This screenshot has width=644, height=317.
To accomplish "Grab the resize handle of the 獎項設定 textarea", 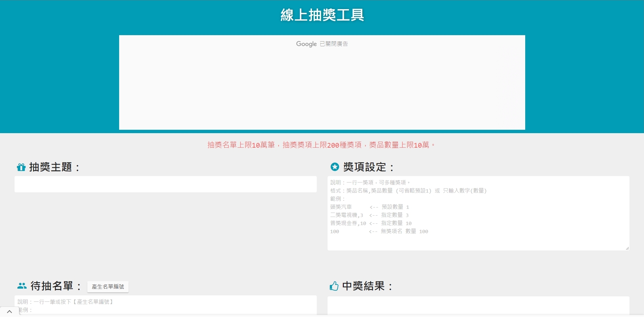I will 627,248.
